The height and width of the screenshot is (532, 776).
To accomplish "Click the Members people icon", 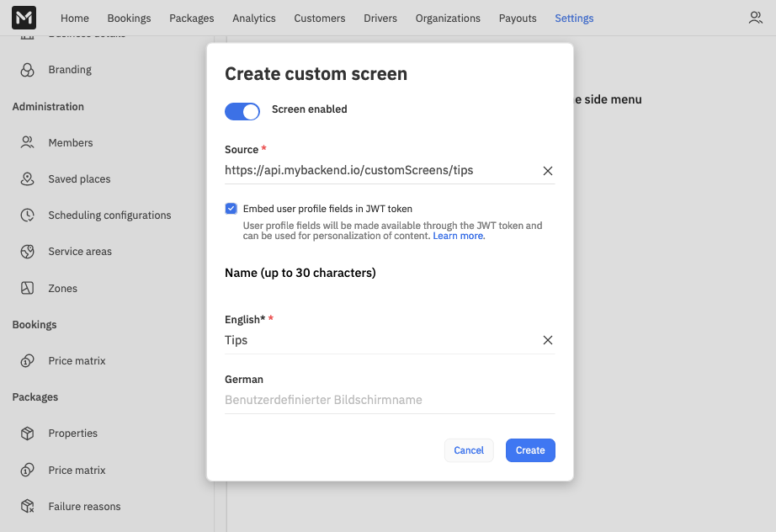I will click(x=27, y=142).
